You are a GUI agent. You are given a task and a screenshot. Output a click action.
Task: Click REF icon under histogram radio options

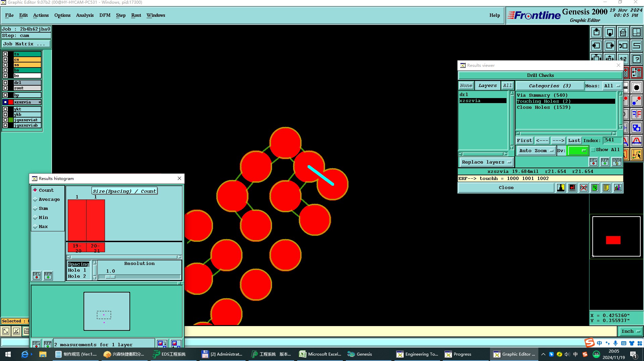(x=48, y=276)
